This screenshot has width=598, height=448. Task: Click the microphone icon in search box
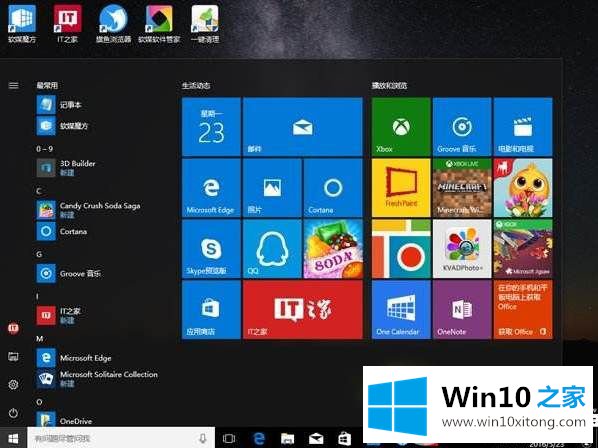[x=203, y=438]
